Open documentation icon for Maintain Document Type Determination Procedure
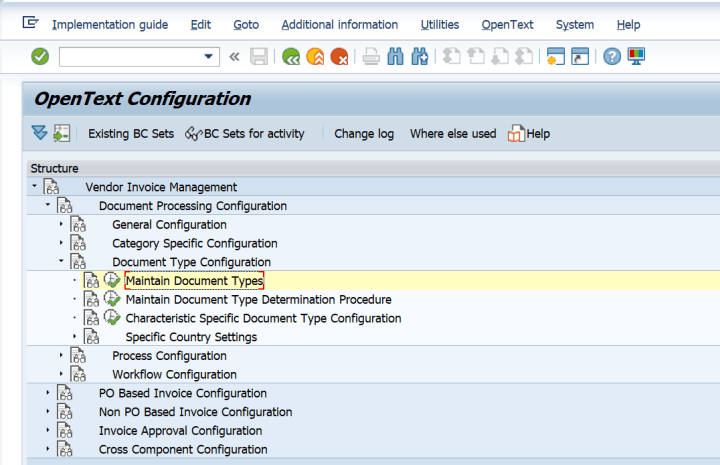This screenshot has width=720, height=465. (x=91, y=300)
